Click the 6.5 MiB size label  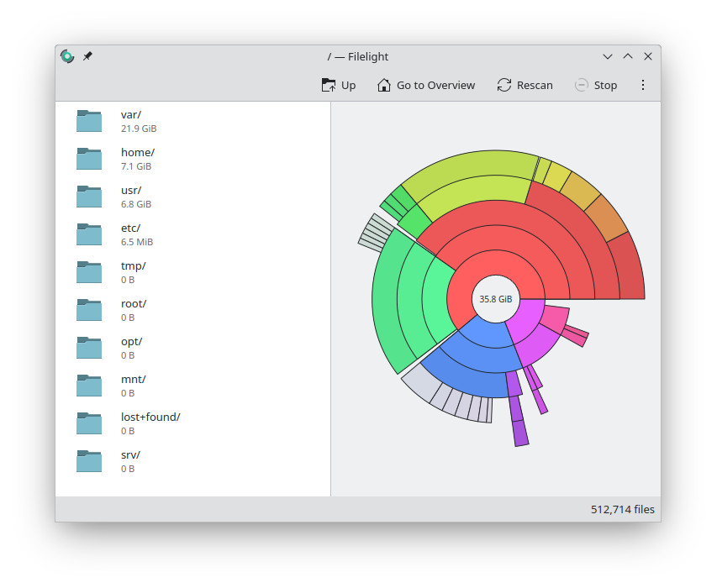[x=137, y=242]
